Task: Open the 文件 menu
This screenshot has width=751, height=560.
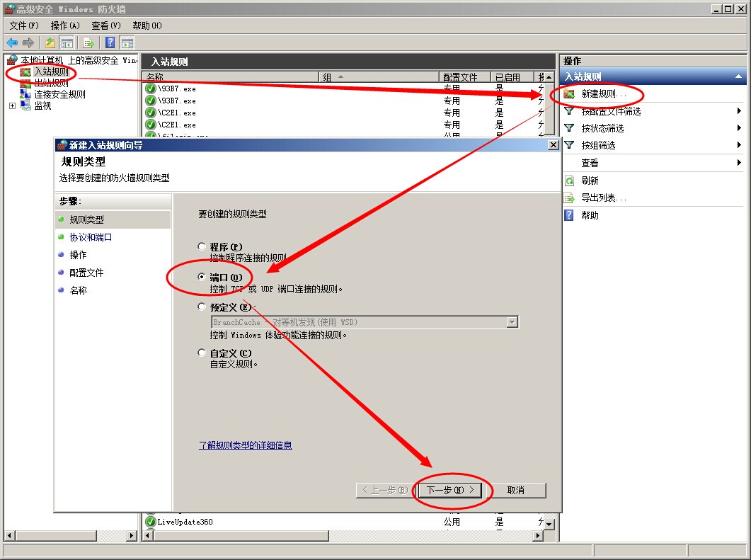Action: point(24,25)
